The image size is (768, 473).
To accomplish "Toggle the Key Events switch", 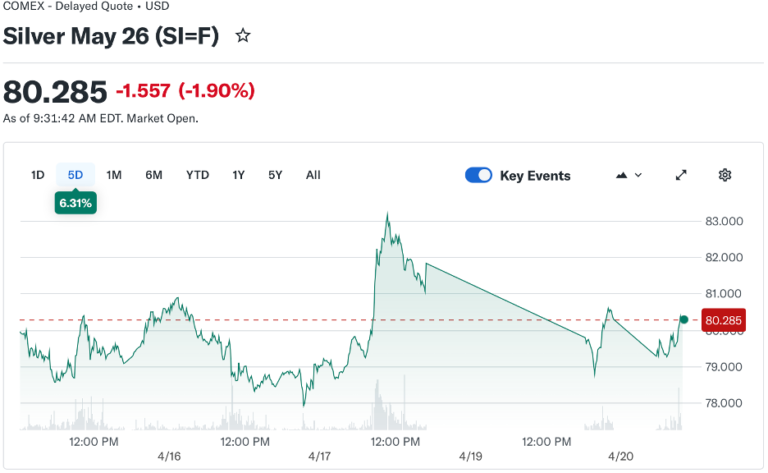I will click(479, 175).
